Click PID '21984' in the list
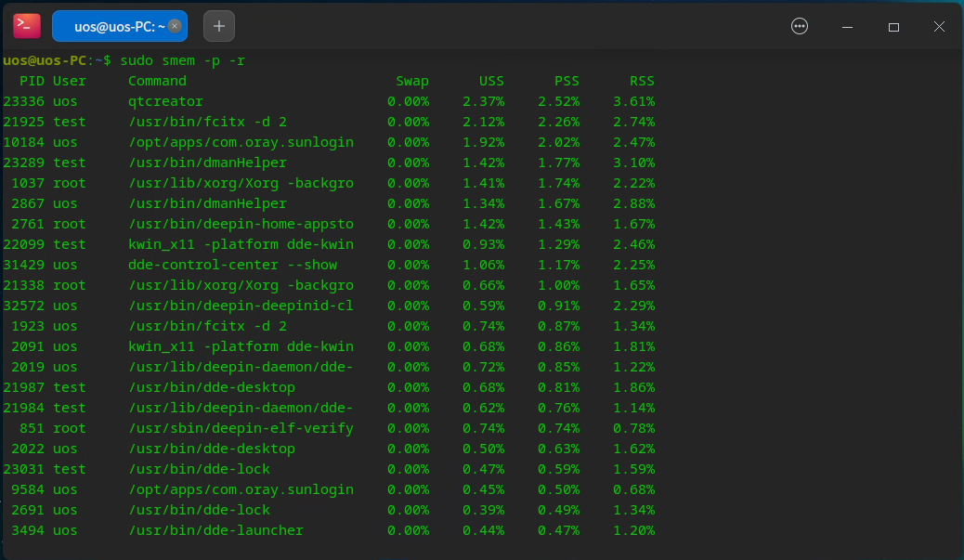 pyautogui.click(x=23, y=408)
